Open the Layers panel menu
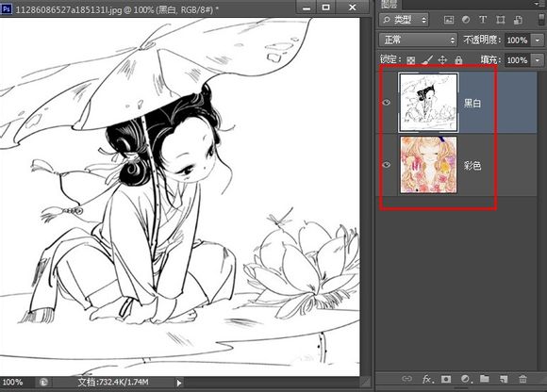 point(540,4)
